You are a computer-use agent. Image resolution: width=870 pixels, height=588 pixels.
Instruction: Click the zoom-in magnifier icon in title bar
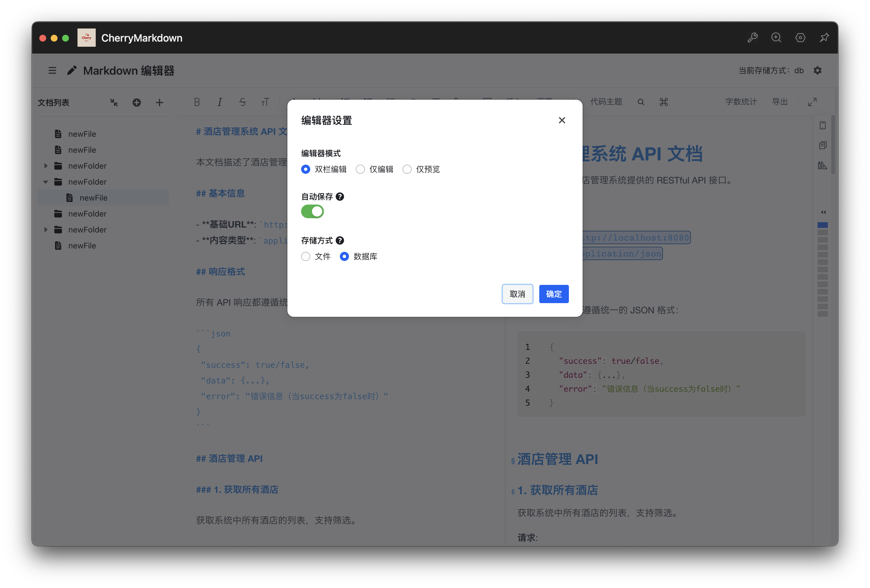tap(776, 38)
